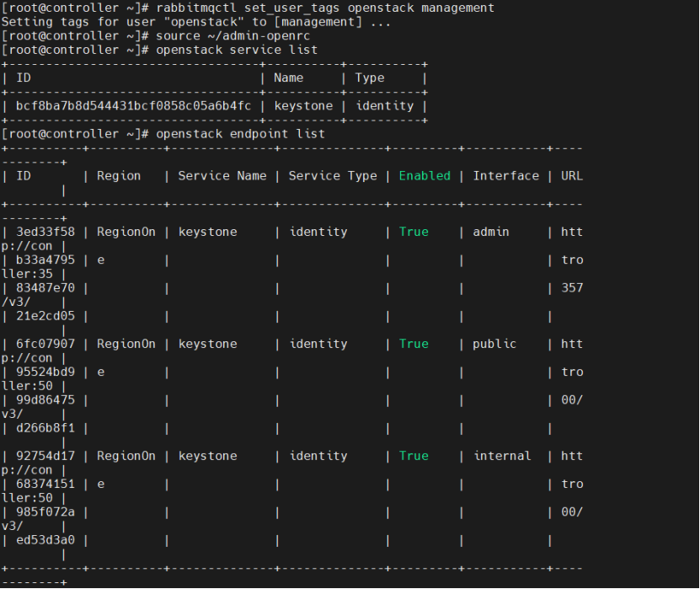Select endpoint ID fragment 68374151

point(45,484)
